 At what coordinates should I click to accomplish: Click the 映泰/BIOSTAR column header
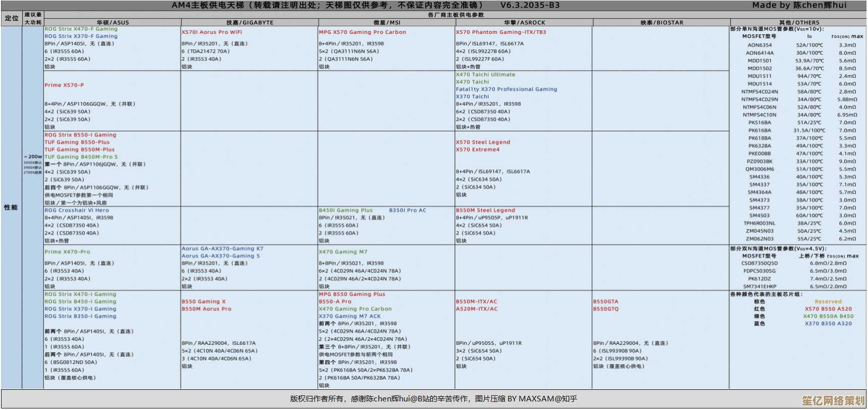(661, 23)
